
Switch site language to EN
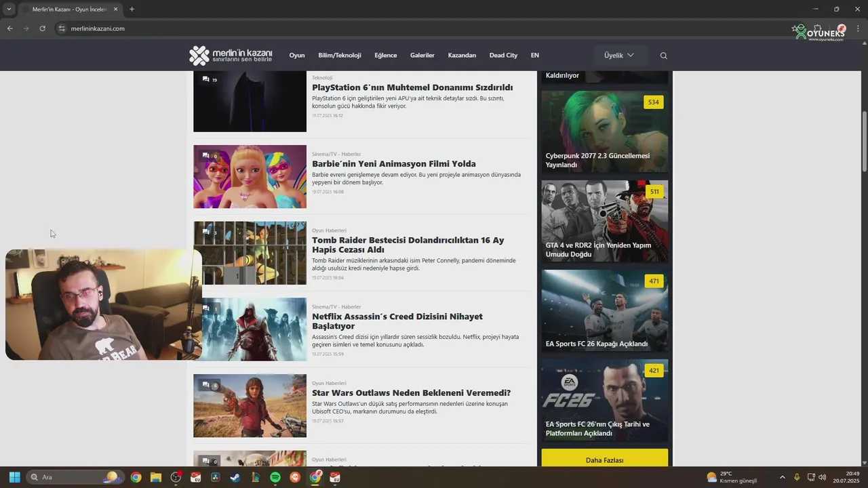tap(535, 56)
